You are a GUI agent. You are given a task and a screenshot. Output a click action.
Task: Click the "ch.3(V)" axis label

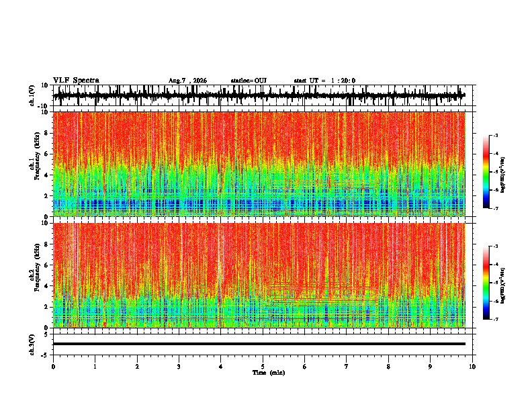coord(32,345)
